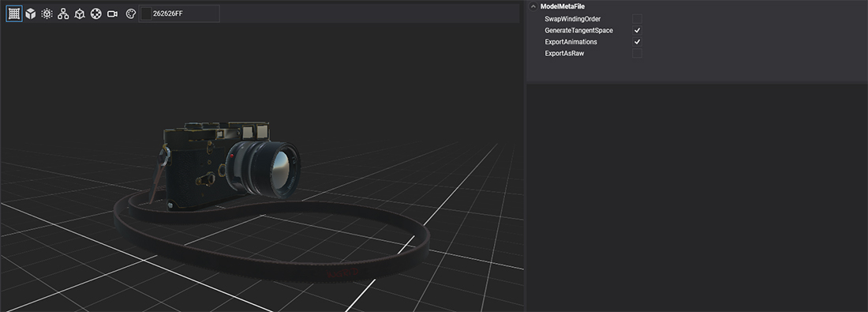Click the dark background color swatch
This screenshot has width=868, height=312.
146,14
